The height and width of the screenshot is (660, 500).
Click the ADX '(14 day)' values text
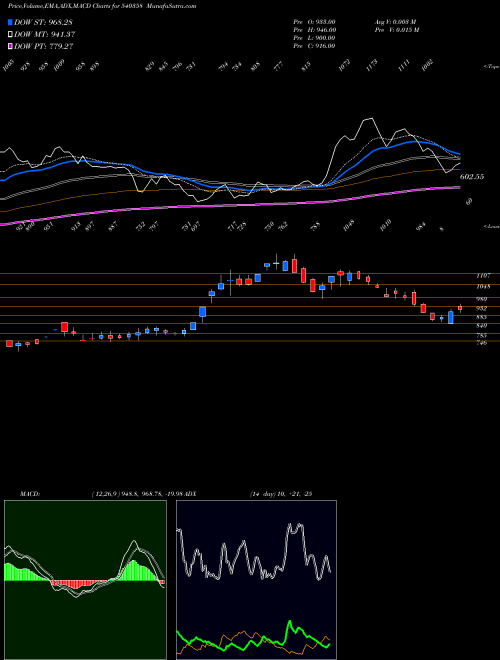tap(281, 494)
